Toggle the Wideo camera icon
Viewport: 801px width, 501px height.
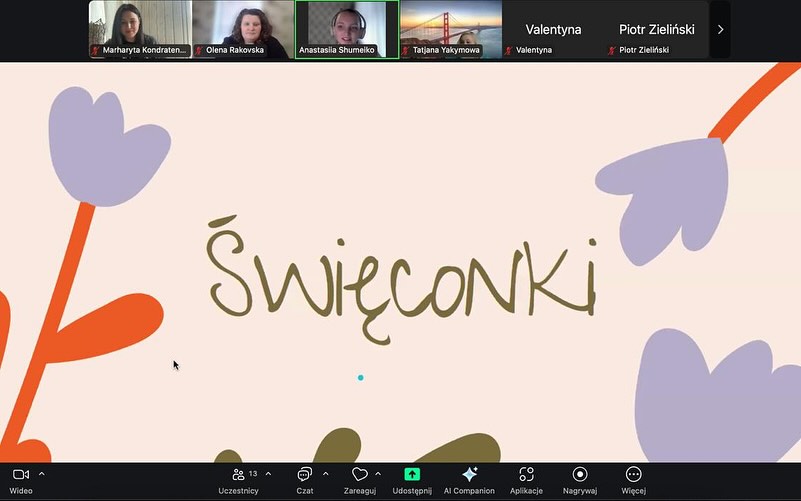tap(20, 474)
